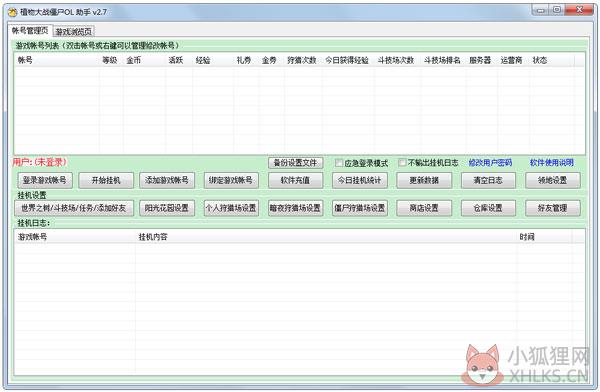
Task: Open 个人狩猎场设置
Action: coord(231,208)
